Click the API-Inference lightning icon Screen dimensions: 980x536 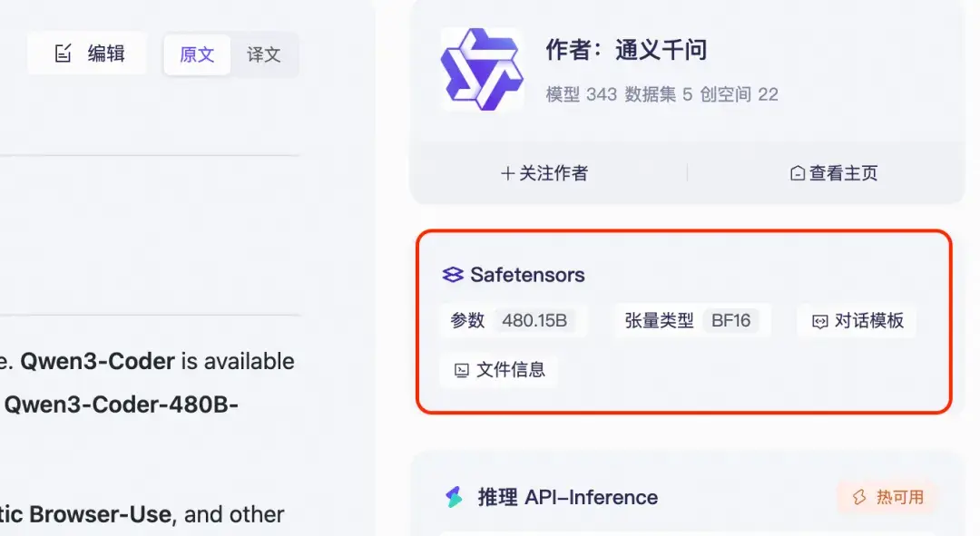coord(454,497)
